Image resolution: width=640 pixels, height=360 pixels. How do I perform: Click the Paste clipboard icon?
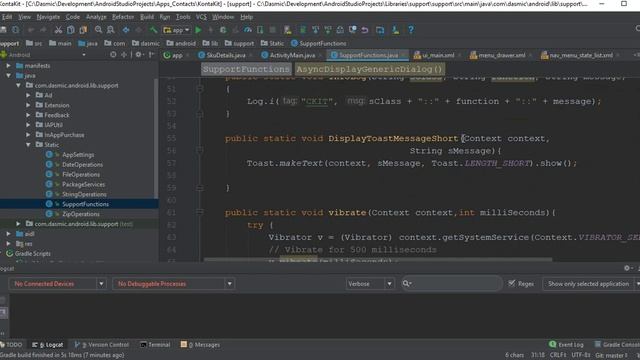pos(83,30)
